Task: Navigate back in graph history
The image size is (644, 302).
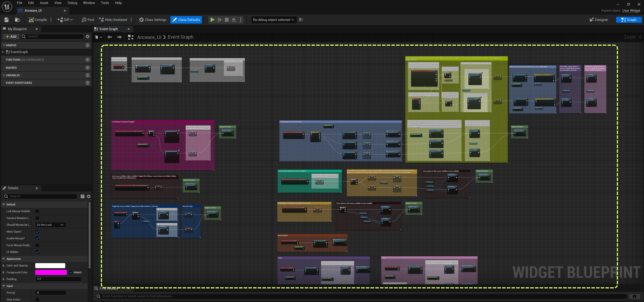Action: tap(110, 37)
